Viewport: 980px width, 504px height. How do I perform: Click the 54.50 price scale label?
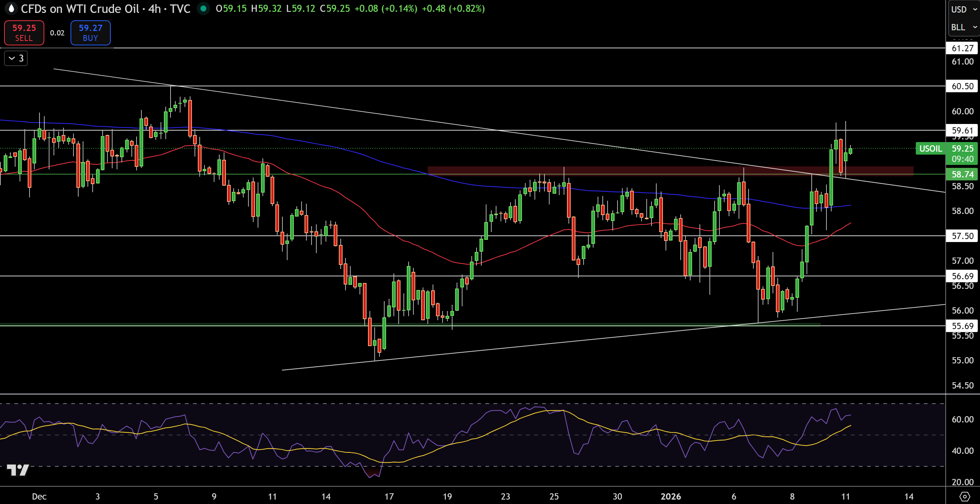[963, 385]
